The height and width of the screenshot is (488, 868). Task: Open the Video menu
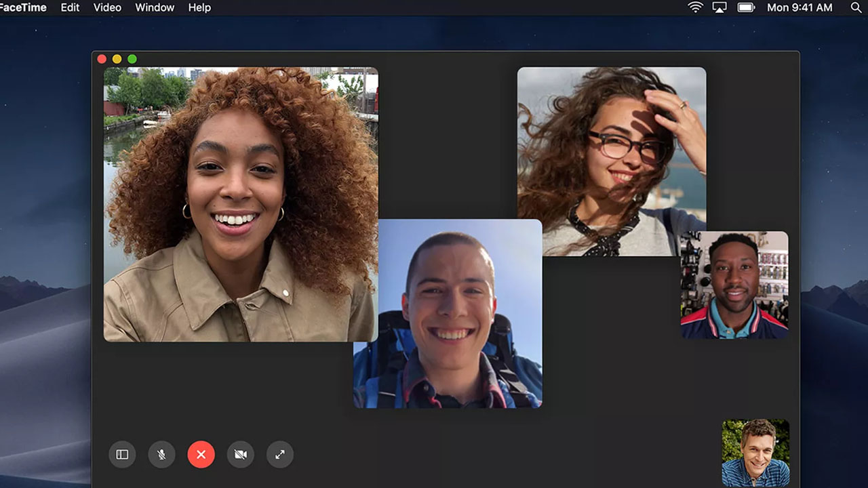107,7
